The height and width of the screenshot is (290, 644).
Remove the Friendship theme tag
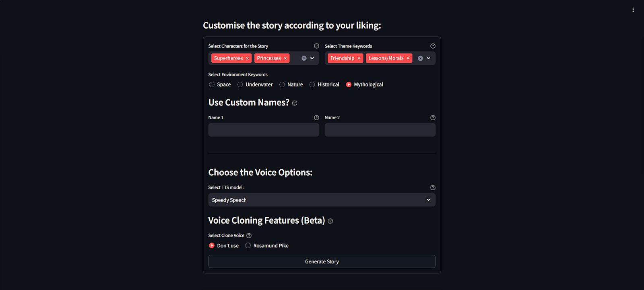[359, 58]
